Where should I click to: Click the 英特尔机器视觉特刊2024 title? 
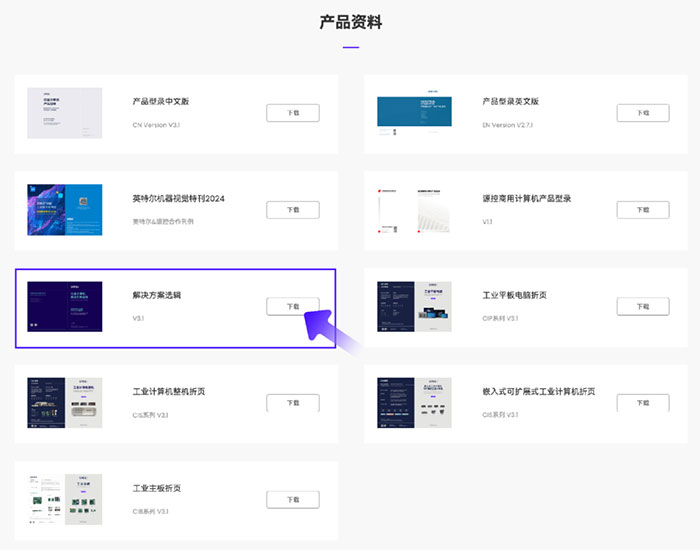click(x=179, y=198)
